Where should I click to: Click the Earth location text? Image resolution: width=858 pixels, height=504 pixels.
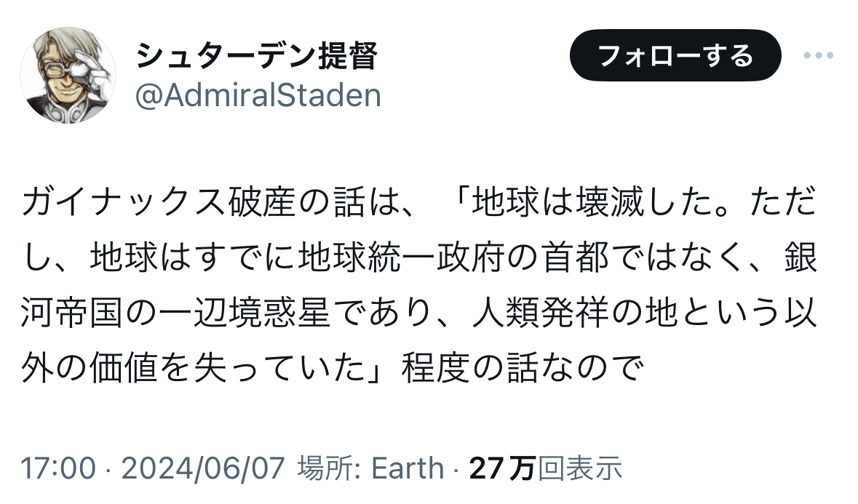(407, 468)
